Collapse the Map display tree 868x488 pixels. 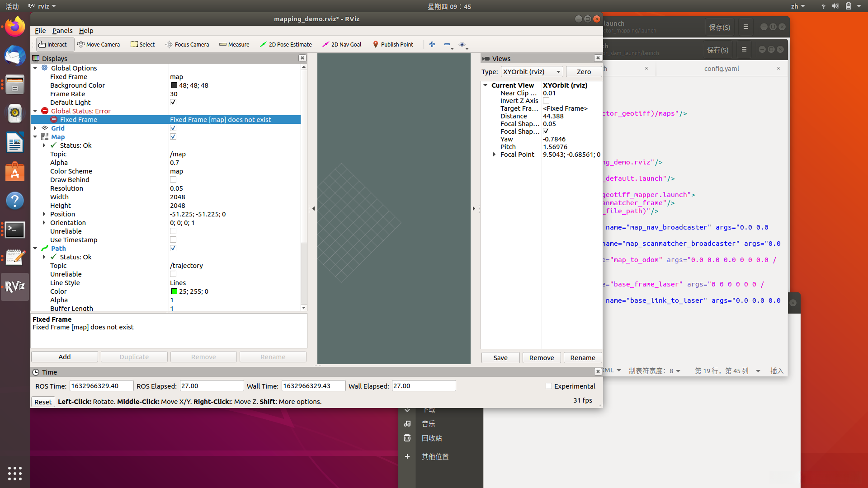[35, 137]
